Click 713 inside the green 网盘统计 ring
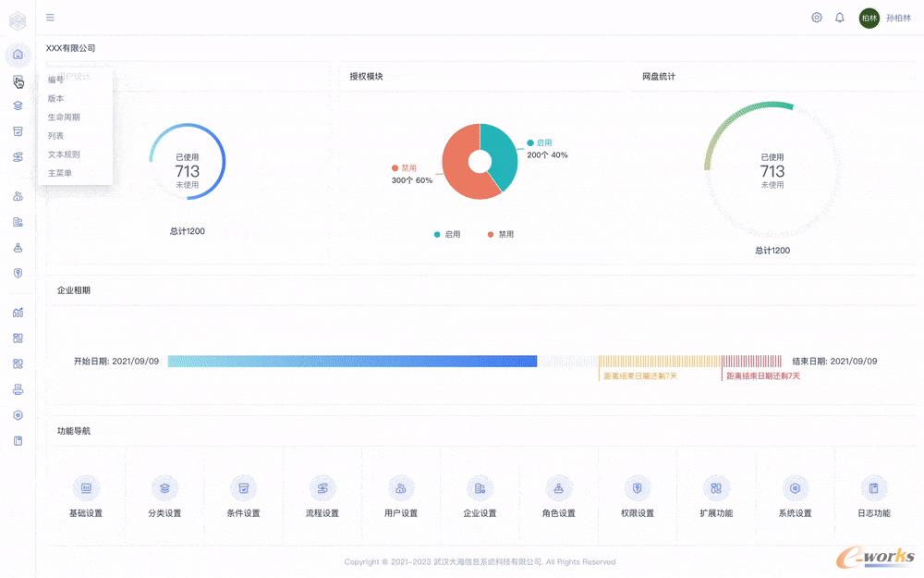924x578 pixels. click(x=772, y=171)
